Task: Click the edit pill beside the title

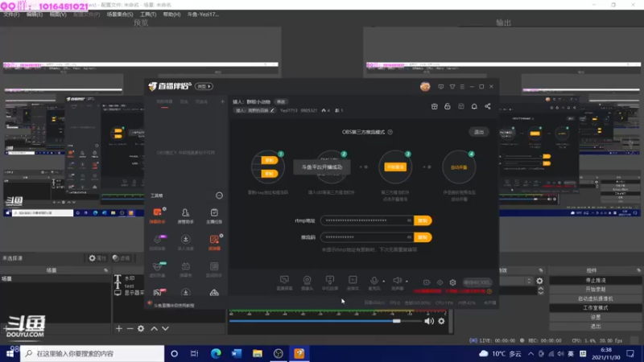Action: 281,102
